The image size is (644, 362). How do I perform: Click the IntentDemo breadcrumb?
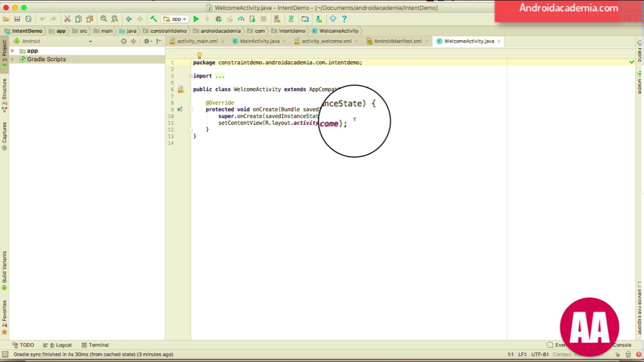(x=23, y=31)
